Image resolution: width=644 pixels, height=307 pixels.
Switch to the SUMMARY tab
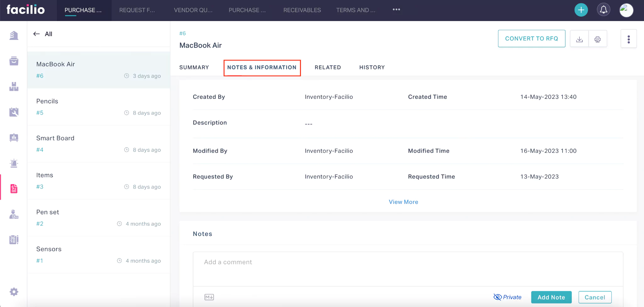(x=194, y=67)
